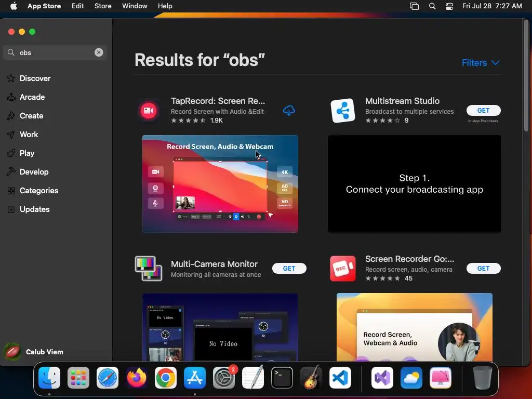Open the Multi-Camera Monitor app icon
The height and width of the screenshot is (399, 532).
[x=148, y=269]
